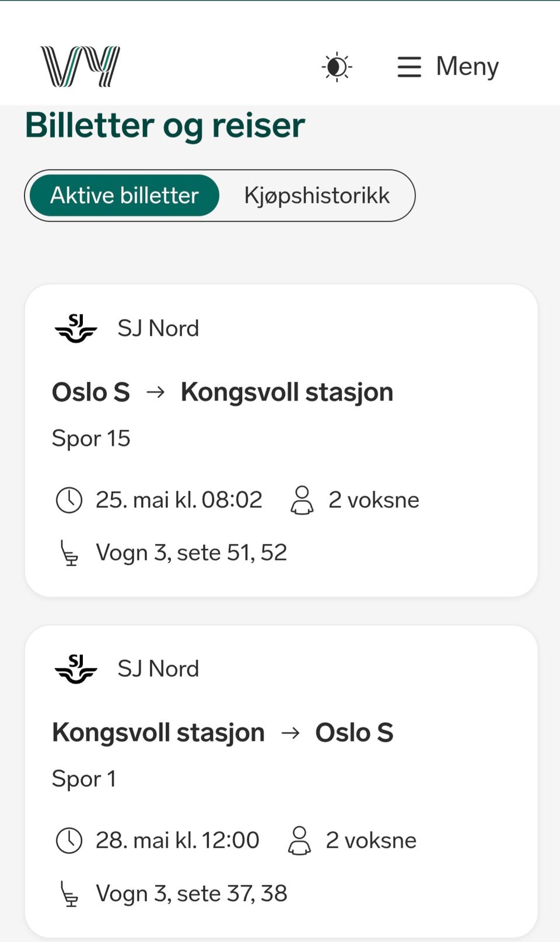Click arrow between Oslo S and Kongsvoll stasjon

click(x=155, y=392)
